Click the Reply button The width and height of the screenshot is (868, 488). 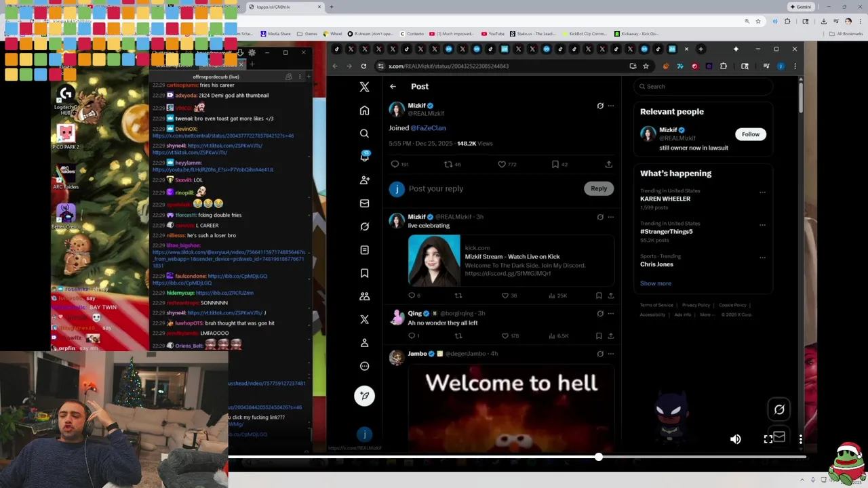(x=598, y=188)
